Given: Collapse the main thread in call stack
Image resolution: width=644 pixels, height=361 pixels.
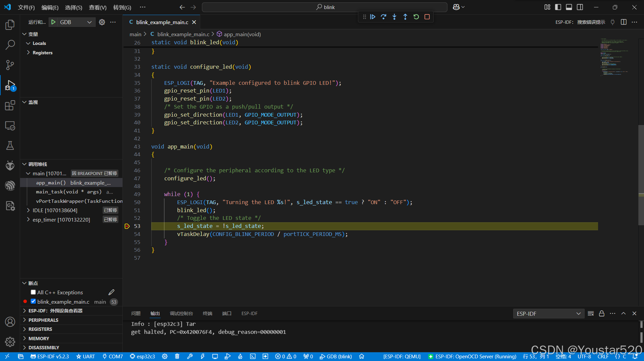Looking at the screenshot, I should (28, 173).
